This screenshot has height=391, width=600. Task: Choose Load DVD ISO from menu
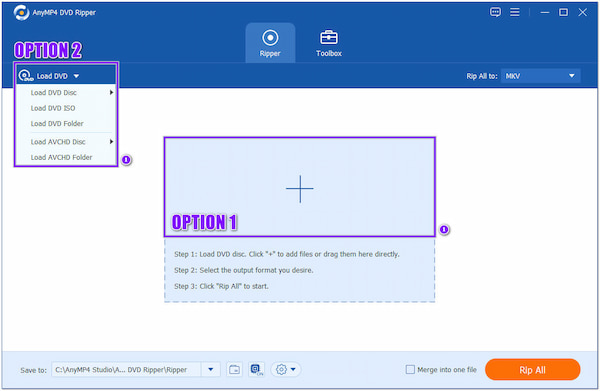point(66,108)
